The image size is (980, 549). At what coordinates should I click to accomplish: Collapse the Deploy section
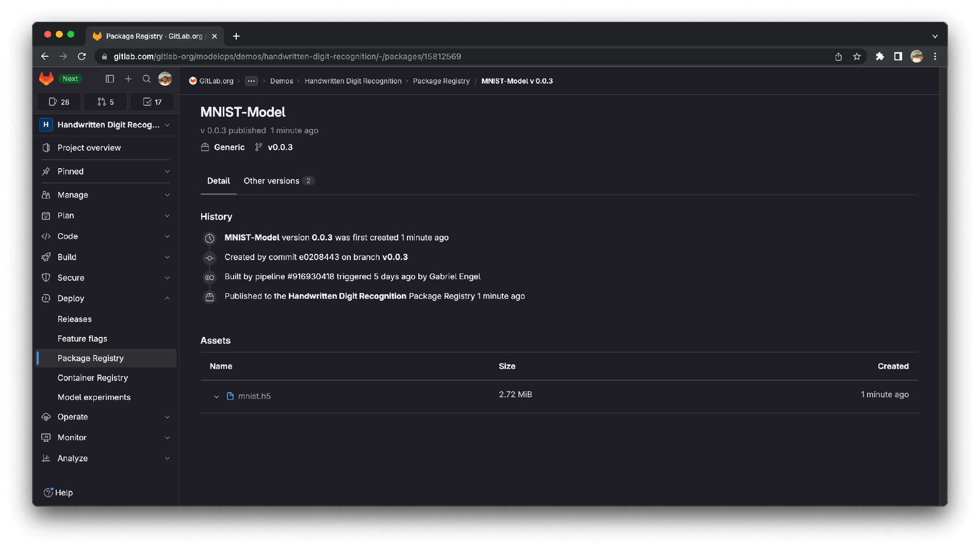click(167, 298)
